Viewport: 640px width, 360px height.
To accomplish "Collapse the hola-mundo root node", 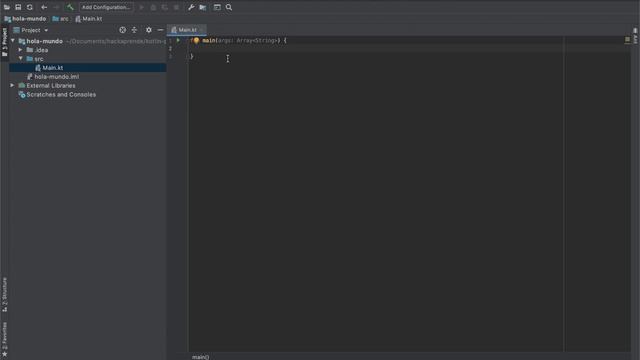I will [x=13, y=41].
